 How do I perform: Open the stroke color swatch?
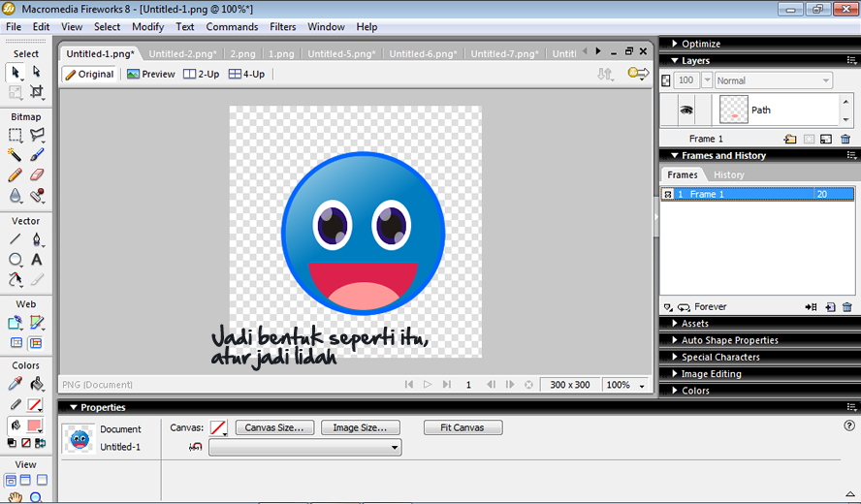[35, 405]
